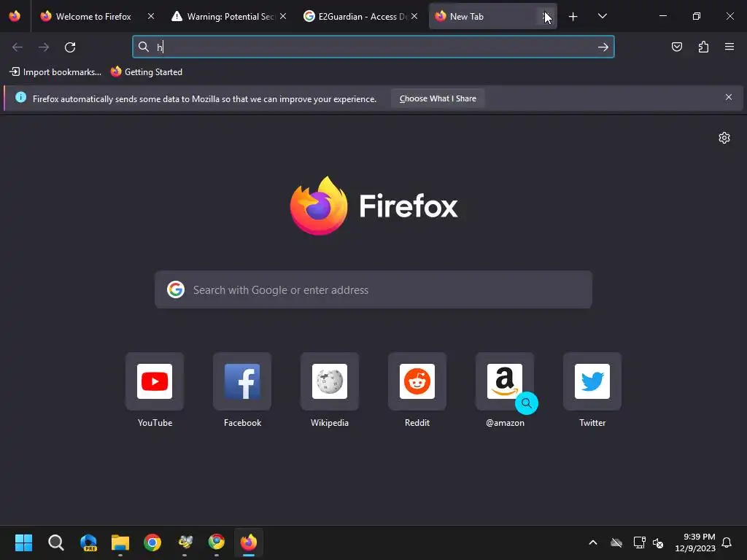Show hidden system tray icons
This screenshot has height=560, width=747.
tap(593, 542)
